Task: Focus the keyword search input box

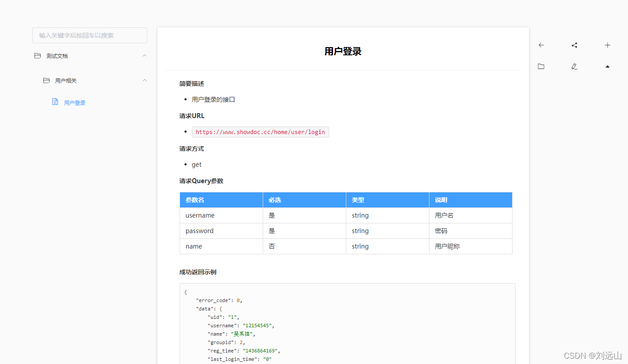Action: click(90, 35)
